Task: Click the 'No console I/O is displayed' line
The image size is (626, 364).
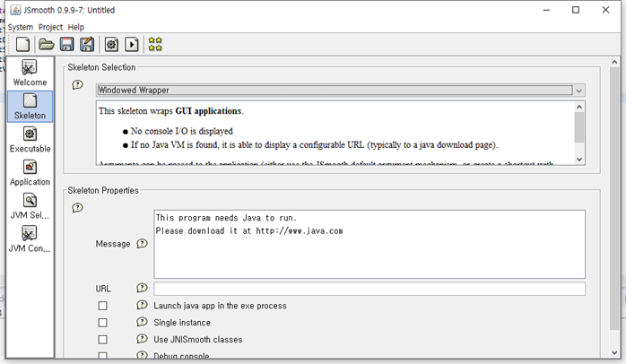Action: (x=182, y=131)
